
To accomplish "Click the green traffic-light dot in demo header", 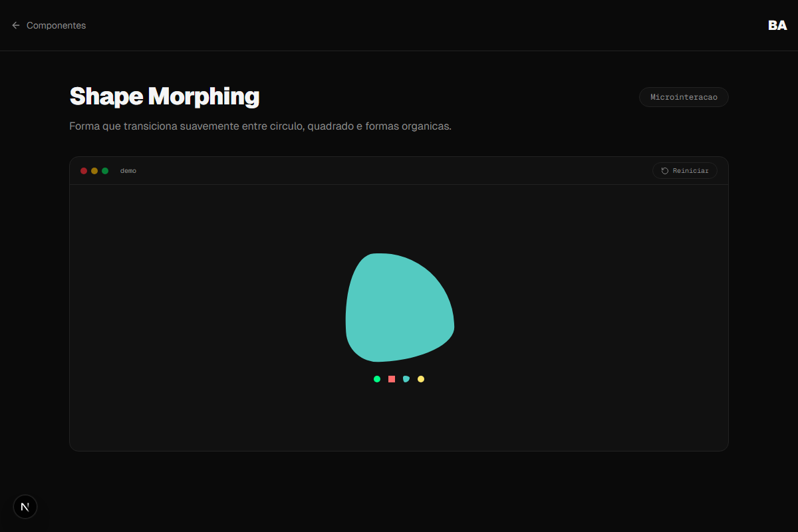I will pyautogui.click(x=104, y=170).
